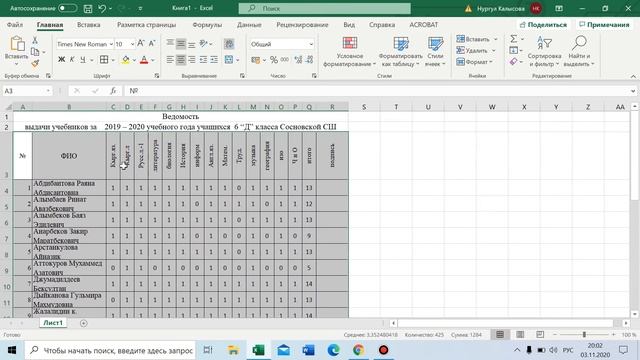Toggle Wrap Text

pos(229,43)
